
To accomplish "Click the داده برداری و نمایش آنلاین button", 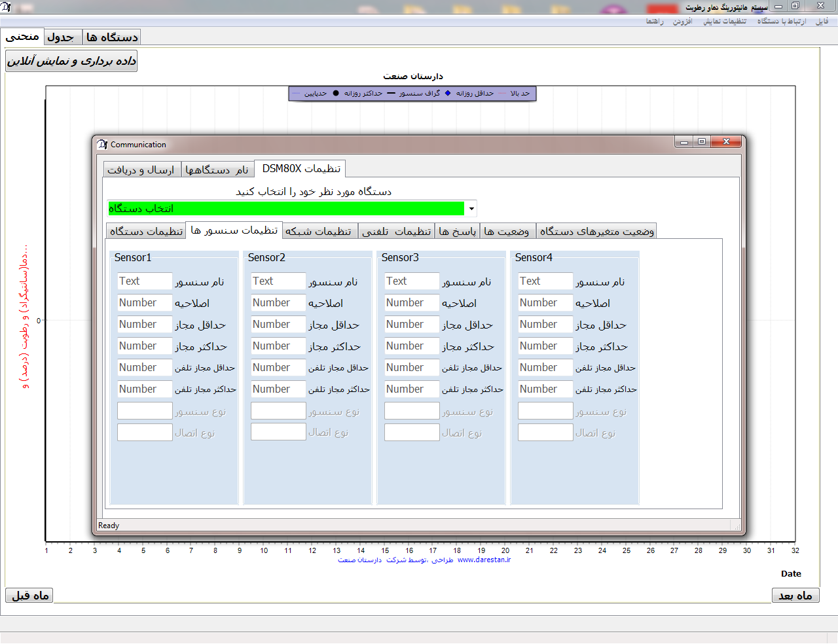I will 71,61.
